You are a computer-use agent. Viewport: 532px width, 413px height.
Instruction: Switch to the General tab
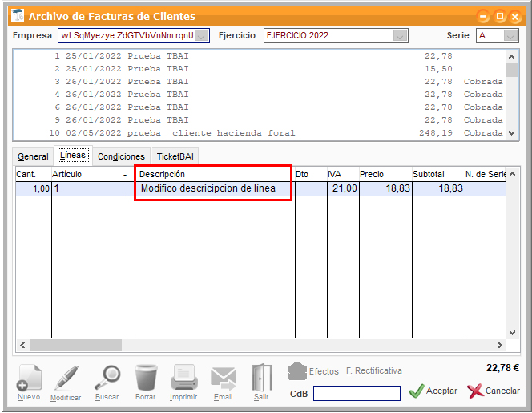[x=33, y=156]
